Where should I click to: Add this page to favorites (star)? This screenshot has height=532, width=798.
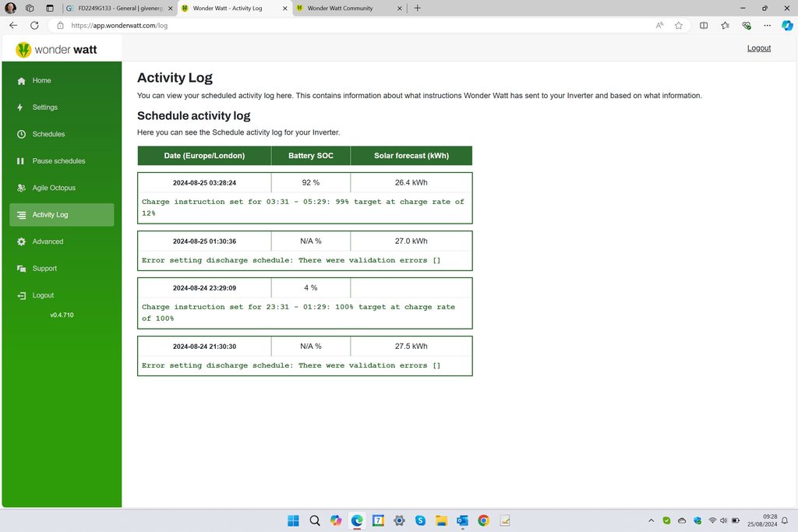[x=679, y=25]
